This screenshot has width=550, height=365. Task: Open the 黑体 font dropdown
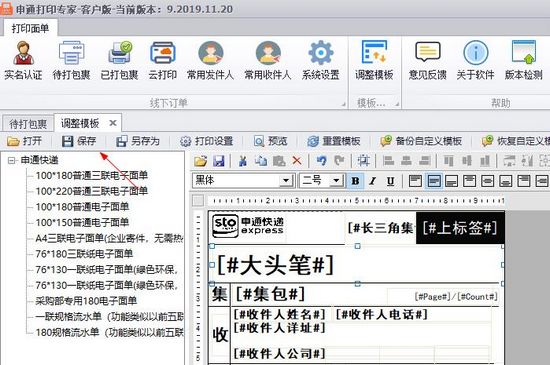tap(286, 181)
